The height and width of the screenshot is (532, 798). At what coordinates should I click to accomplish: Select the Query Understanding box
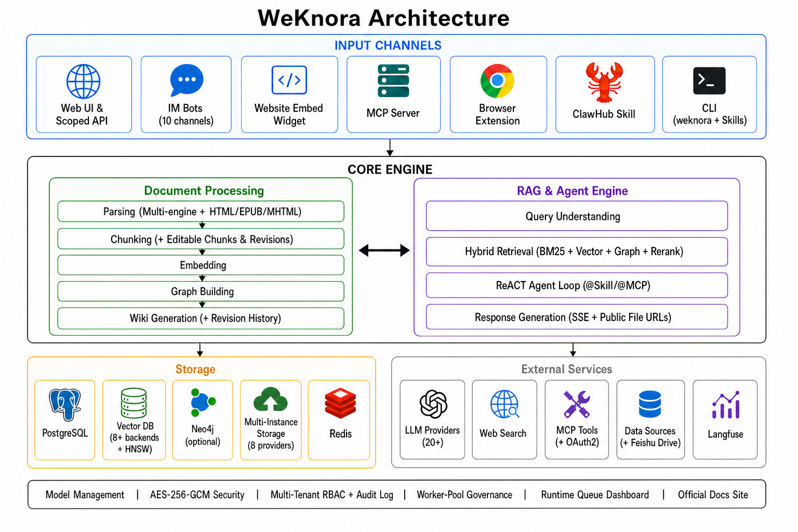(x=577, y=216)
